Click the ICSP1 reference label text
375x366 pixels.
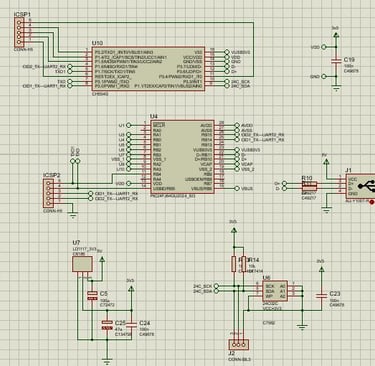point(22,14)
